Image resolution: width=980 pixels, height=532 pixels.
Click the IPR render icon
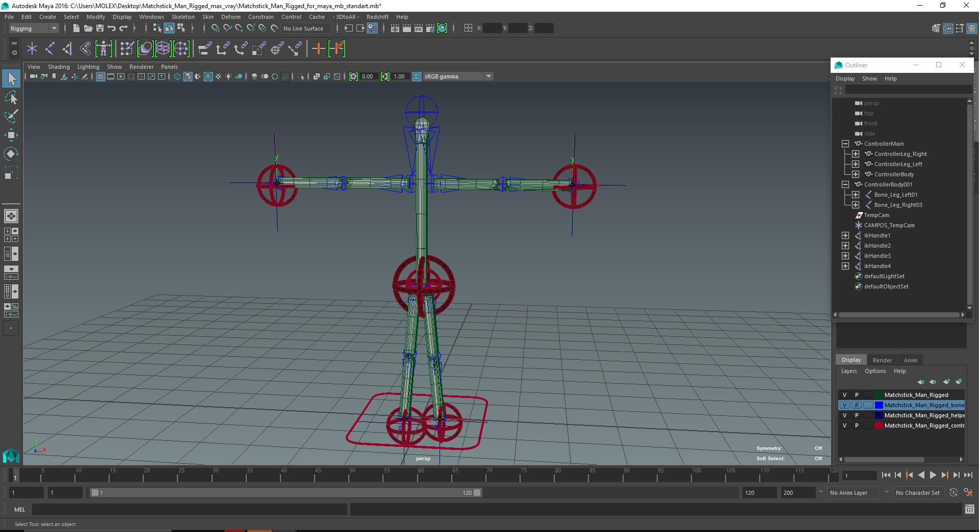[419, 29]
